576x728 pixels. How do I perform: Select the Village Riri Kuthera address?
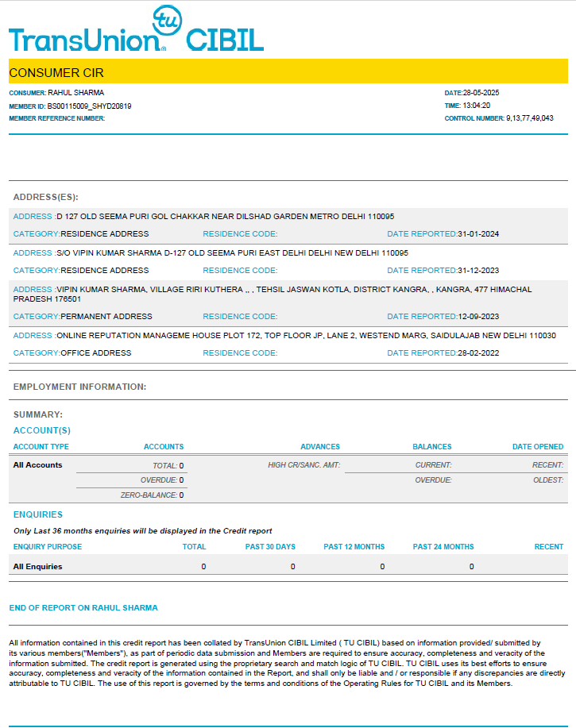[x=273, y=294]
